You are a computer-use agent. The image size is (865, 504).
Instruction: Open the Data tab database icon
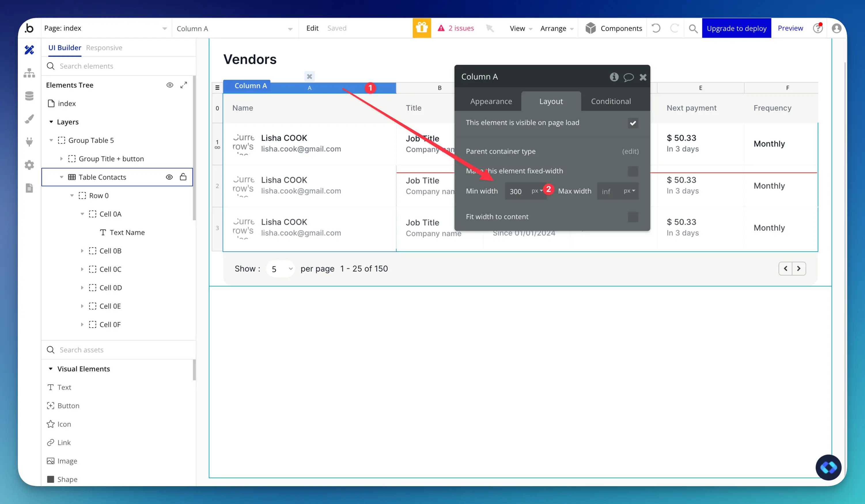[x=29, y=96]
